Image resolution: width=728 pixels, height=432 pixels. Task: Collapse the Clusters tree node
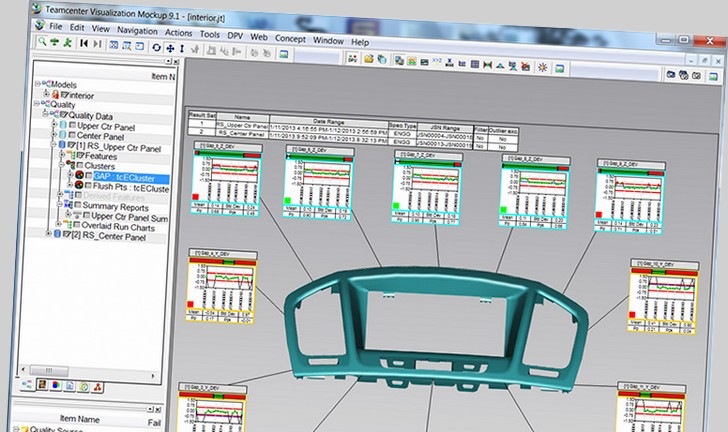pos(61,165)
